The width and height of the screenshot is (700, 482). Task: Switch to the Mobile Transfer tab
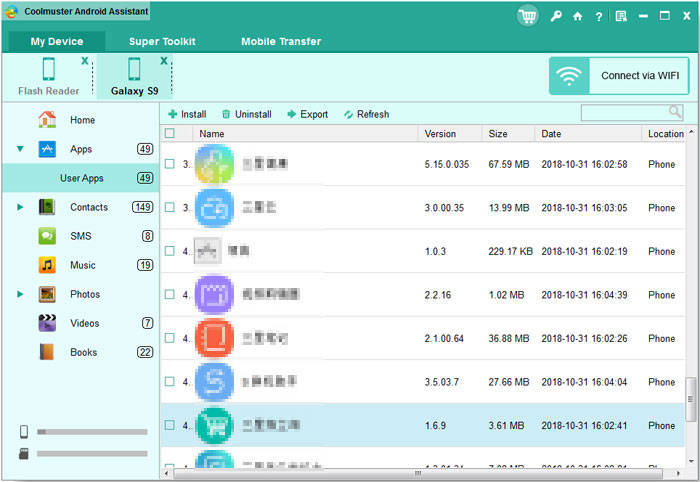(281, 42)
